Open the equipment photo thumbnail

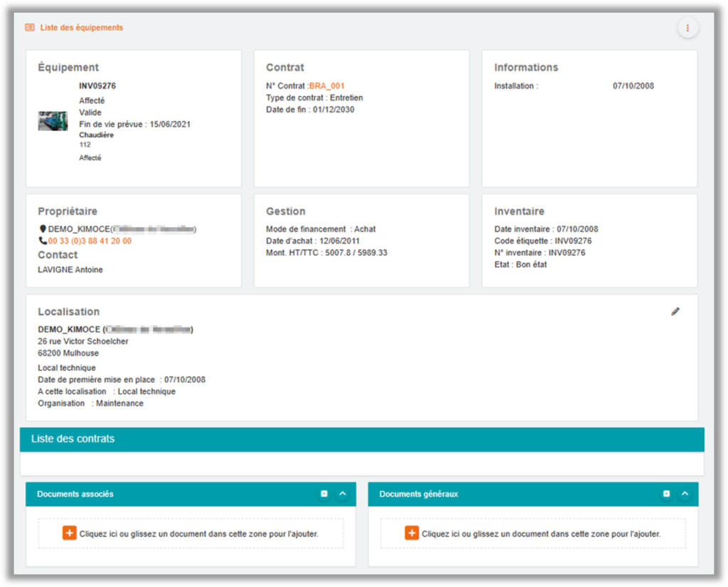click(53, 121)
